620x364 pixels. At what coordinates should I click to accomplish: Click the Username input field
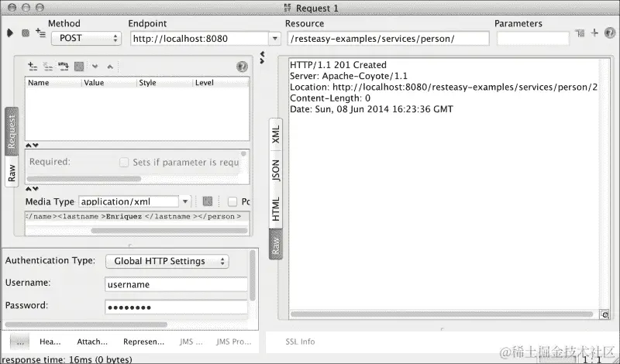click(177, 284)
